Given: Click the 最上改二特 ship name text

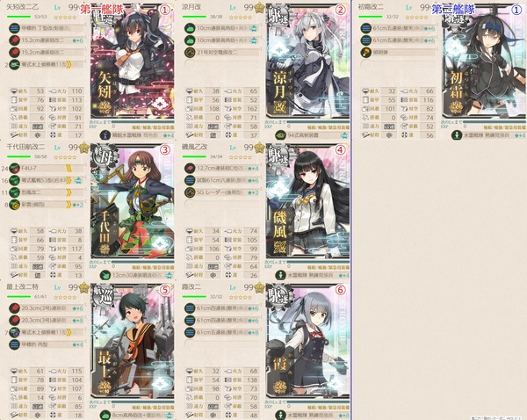Looking at the screenshot, I should pyautogui.click(x=23, y=286).
